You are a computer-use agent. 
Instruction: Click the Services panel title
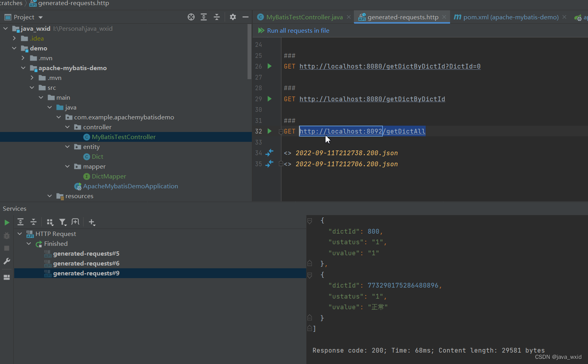[x=15, y=208]
